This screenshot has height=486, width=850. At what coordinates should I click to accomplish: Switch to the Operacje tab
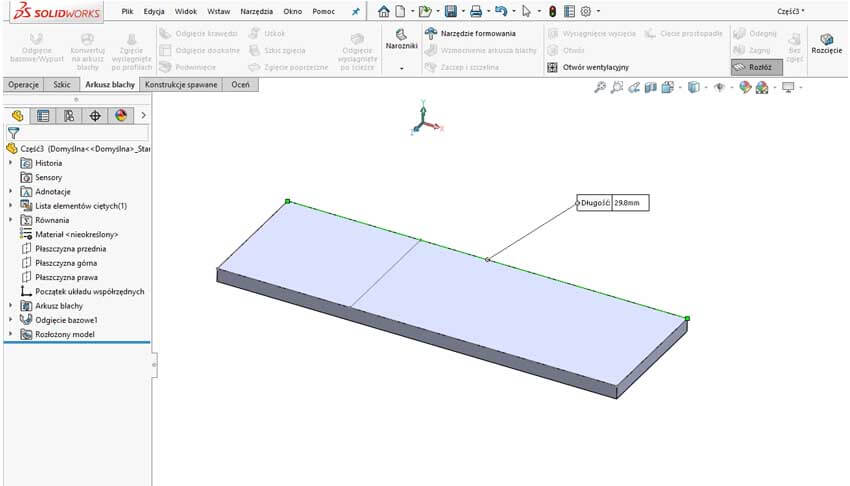tap(23, 85)
